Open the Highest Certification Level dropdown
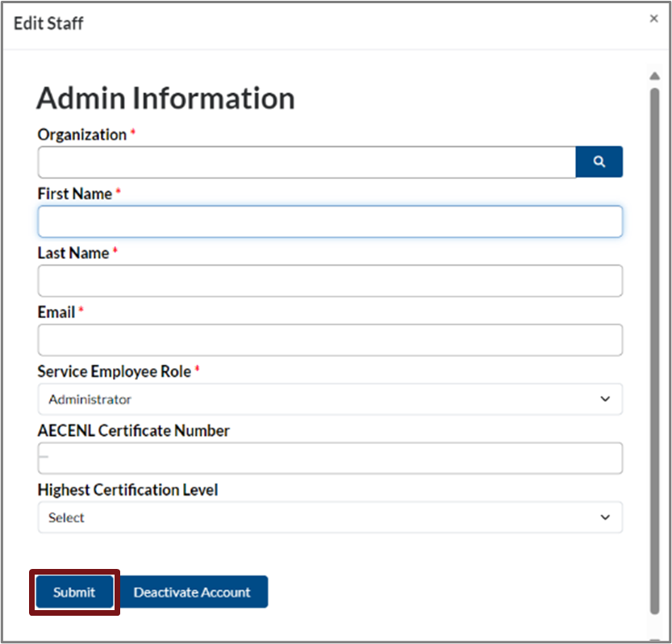The image size is (672, 644). coord(330,517)
